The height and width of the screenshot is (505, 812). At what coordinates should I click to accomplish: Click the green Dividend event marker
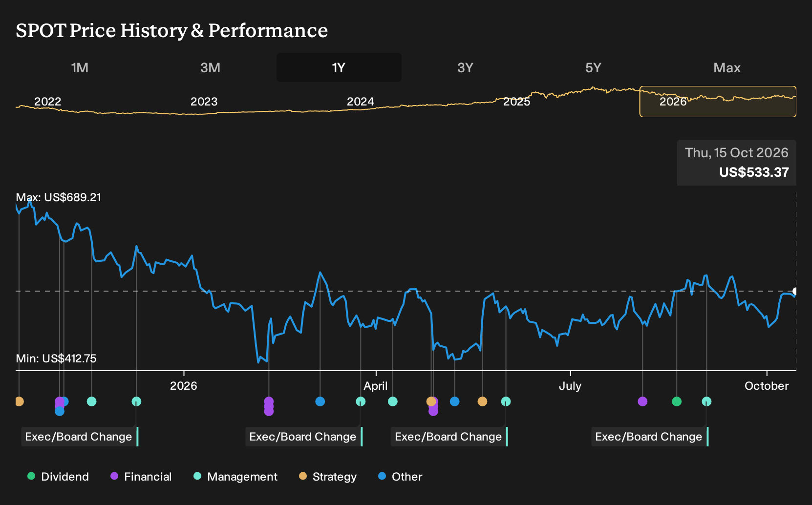point(677,401)
